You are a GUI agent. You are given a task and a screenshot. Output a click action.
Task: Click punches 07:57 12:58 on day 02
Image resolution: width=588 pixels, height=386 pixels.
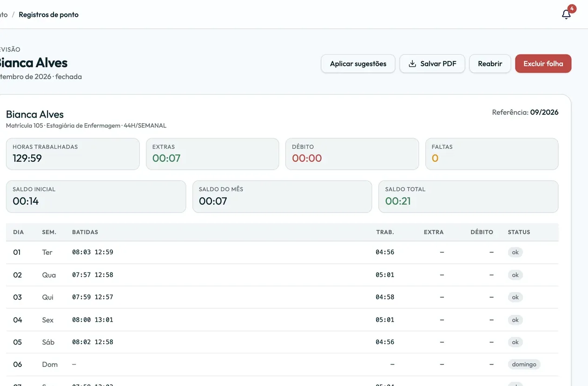coord(92,275)
